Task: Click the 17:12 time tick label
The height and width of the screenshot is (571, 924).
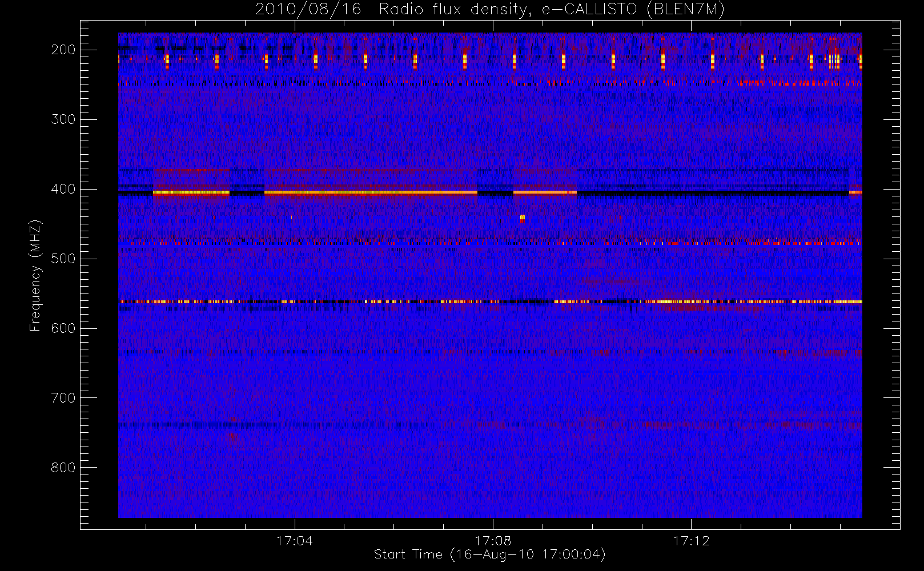Action: coord(691,541)
